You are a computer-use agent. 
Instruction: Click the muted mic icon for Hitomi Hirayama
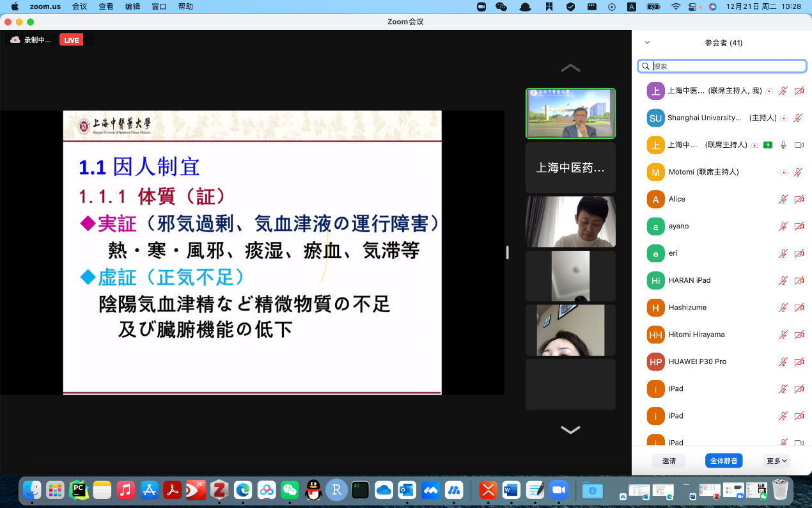pos(783,335)
